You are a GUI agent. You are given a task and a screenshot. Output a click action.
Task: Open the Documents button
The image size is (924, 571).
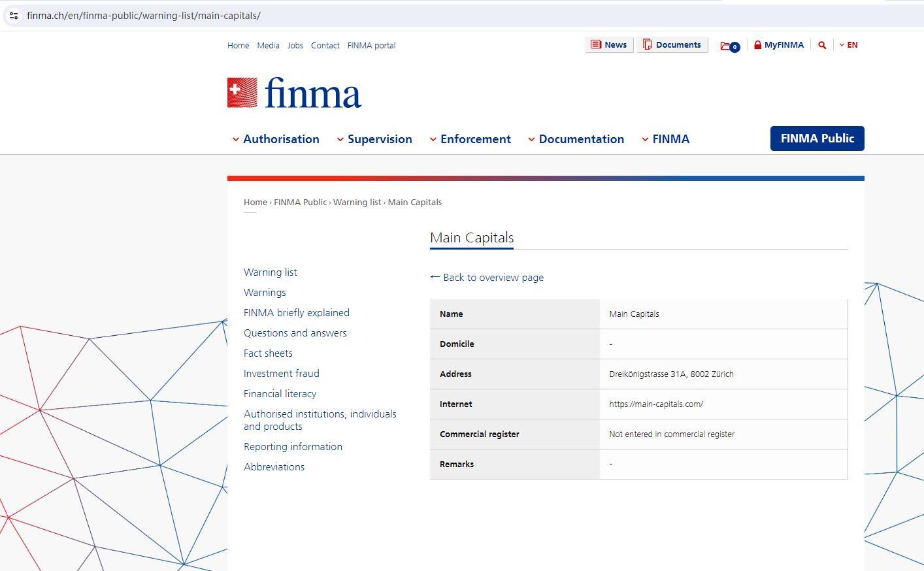point(672,45)
